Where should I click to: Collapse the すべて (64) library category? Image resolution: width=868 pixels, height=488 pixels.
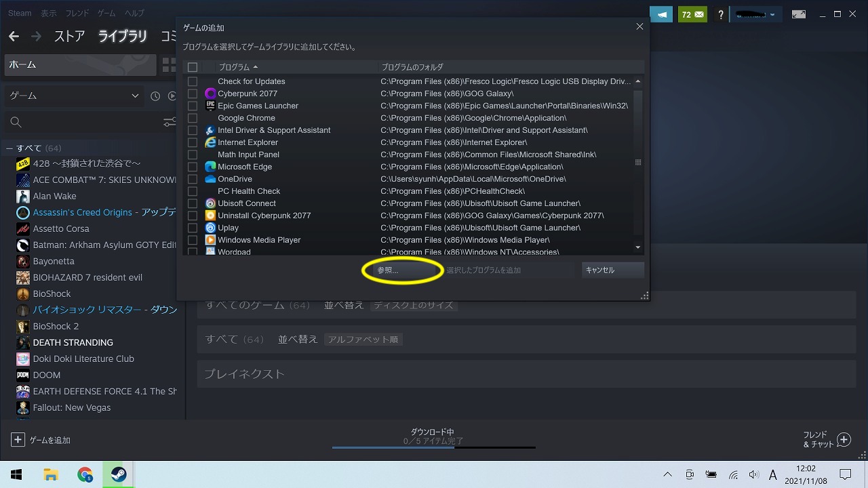[x=9, y=148]
